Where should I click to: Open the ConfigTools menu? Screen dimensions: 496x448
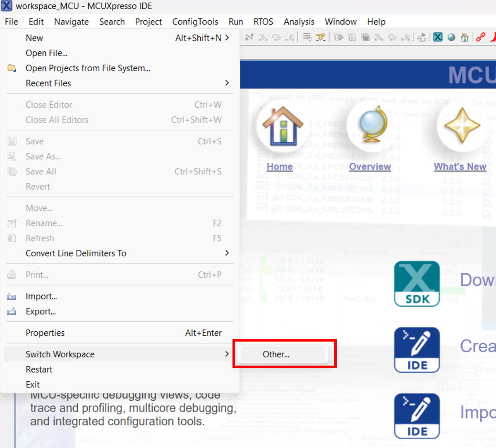click(x=195, y=22)
